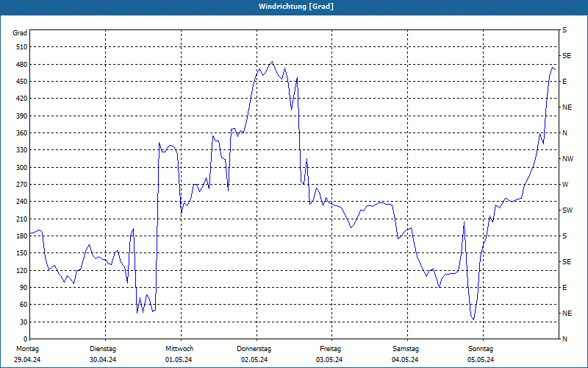Select the 360 degree axis label

coord(22,133)
